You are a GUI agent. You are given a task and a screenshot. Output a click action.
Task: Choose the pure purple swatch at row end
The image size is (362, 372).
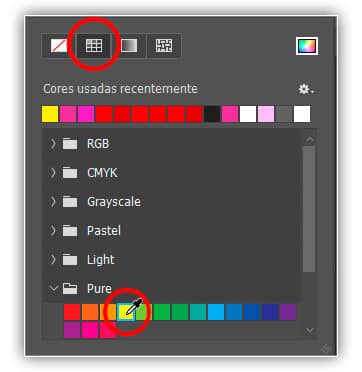[288, 312]
